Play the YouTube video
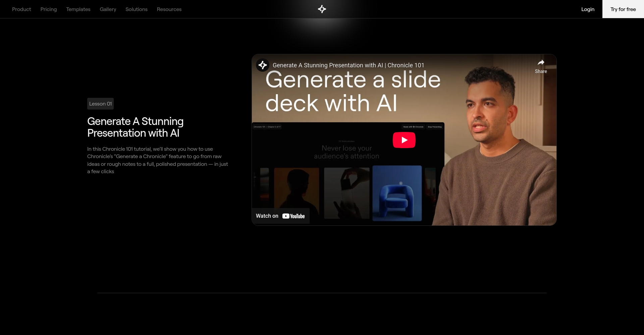The width and height of the screenshot is (644, 335). pos(404,140)
